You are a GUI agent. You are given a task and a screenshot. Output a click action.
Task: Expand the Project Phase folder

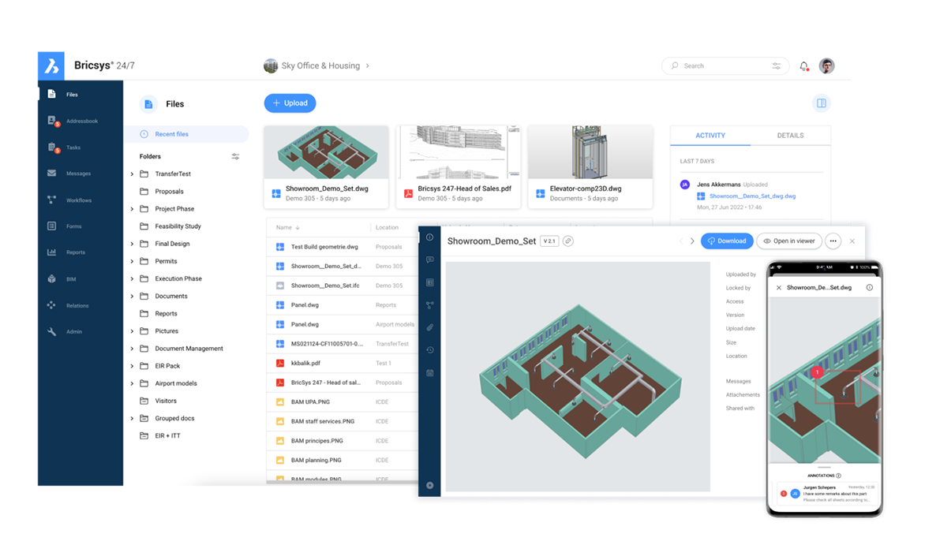[x=131, y=208]
